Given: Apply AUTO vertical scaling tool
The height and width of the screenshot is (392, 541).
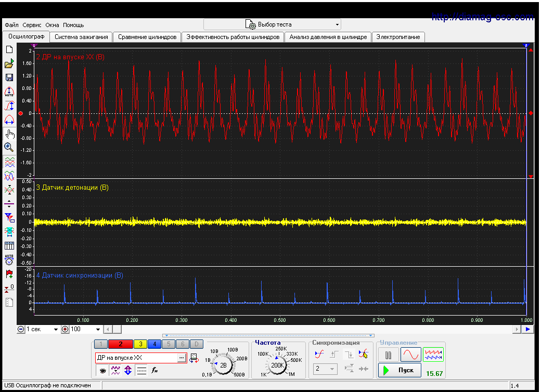Looking at the screenshot, I should (x=9, y=92).
